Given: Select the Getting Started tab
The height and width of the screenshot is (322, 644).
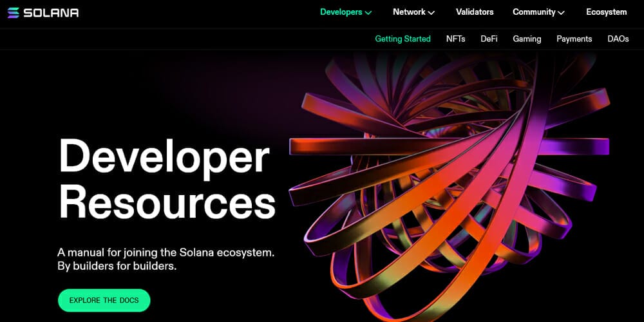Looking at the screenshot, I should tap(402, 39).
